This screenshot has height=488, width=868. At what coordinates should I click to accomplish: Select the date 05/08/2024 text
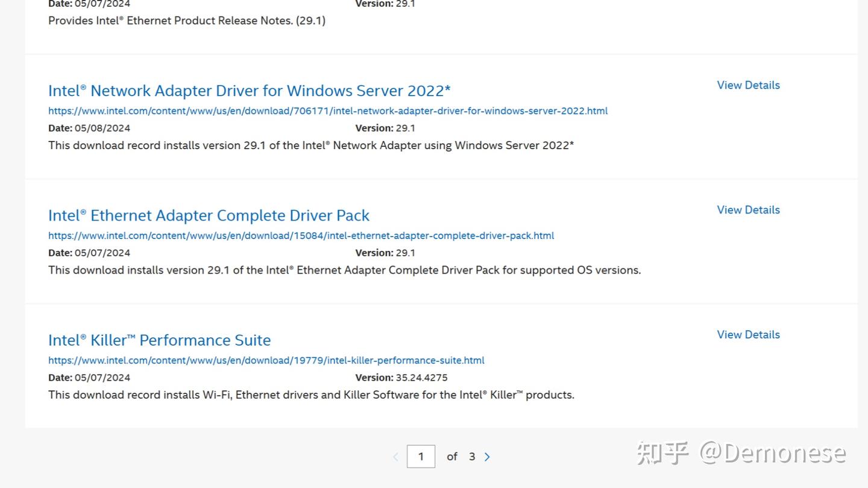pyautogui.click(x=102, y=128)
